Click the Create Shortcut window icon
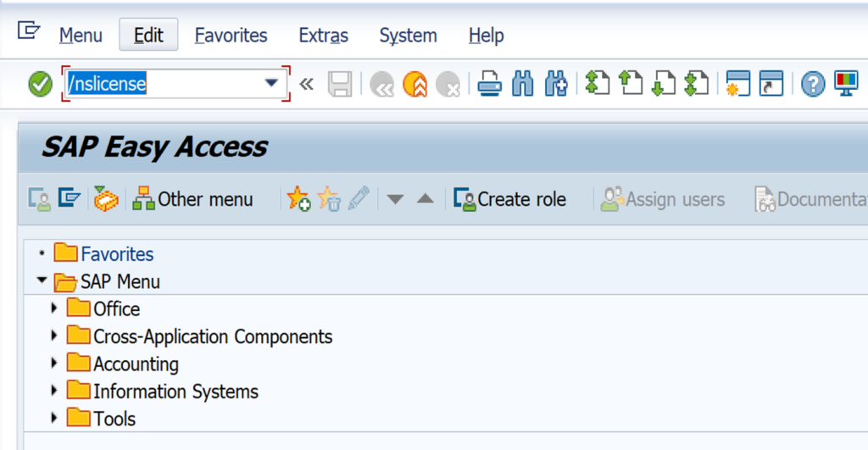 pos(771,84)
